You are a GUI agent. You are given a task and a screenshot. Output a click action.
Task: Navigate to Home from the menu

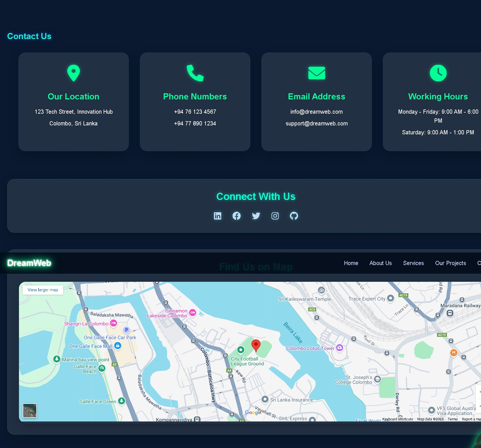351,263
